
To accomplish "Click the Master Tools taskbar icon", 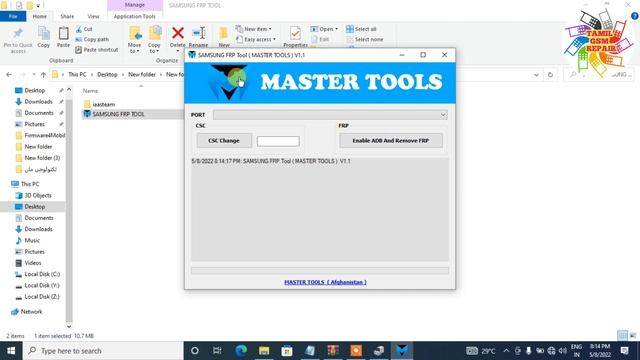I will tap(402, 351).
